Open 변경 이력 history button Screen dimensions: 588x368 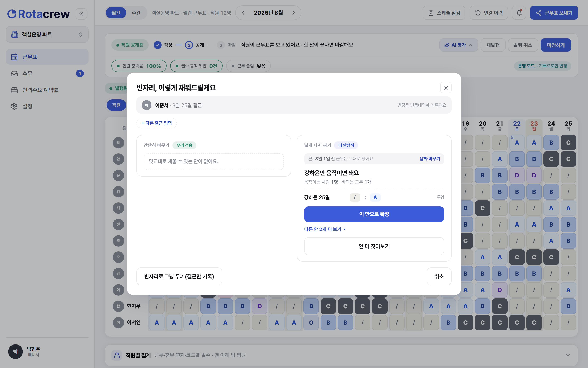489,13
